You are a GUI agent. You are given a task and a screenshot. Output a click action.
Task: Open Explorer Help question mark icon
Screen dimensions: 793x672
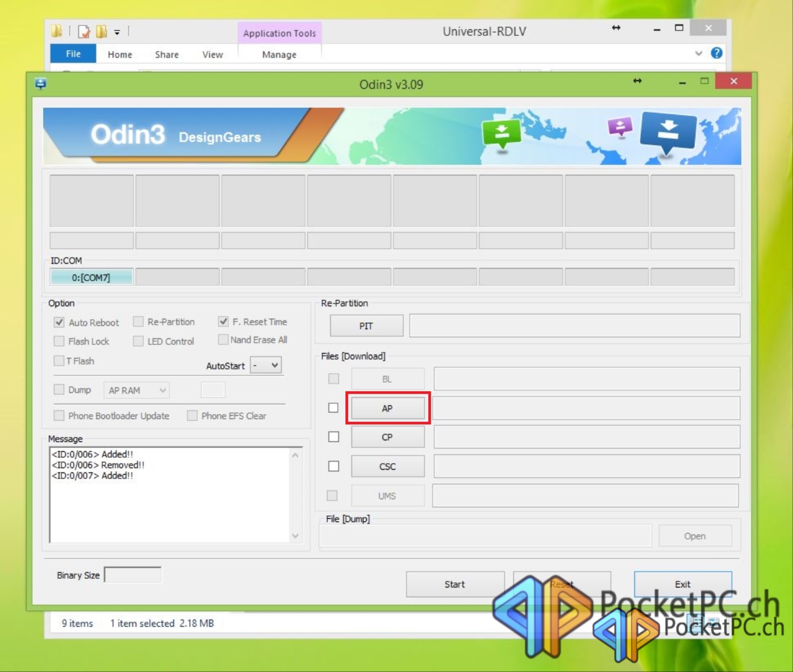[x=716, y=53]
